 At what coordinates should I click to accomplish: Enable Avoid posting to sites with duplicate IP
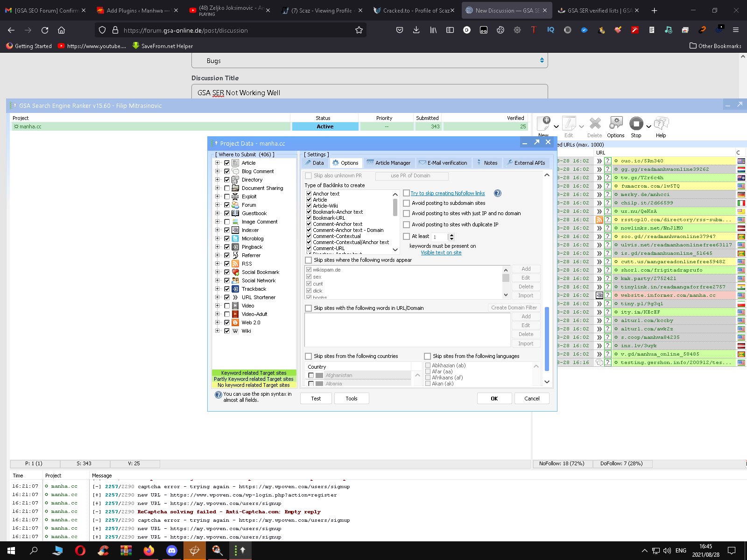coord(407,224)
